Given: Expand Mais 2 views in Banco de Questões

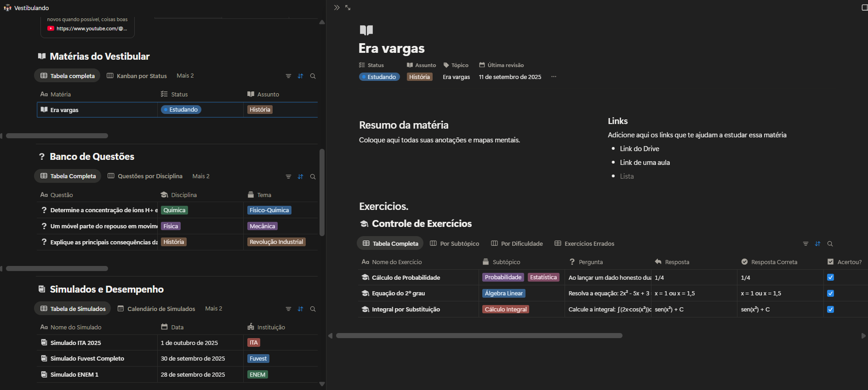Looking at the screenshot, I should (200, 176).
